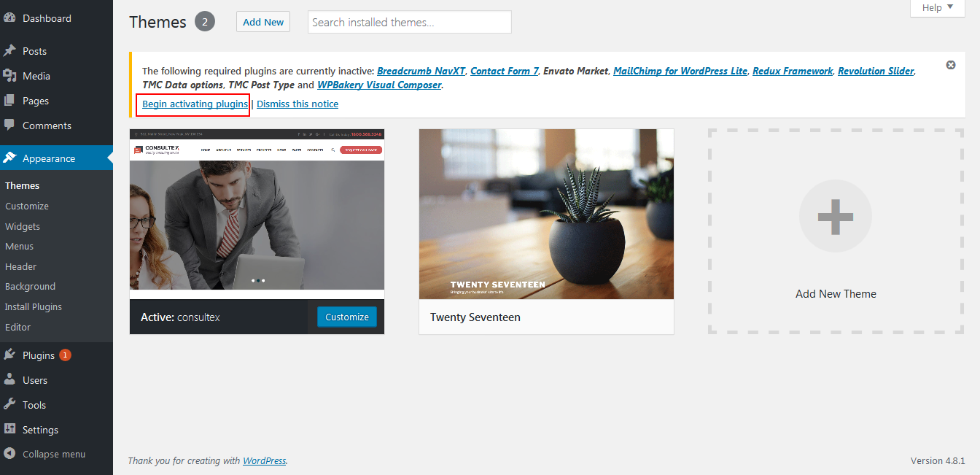The height and width of the screenshot is (475, 980).
Task: Click the Dashboard gauge icon
Action: coord(10,18)
